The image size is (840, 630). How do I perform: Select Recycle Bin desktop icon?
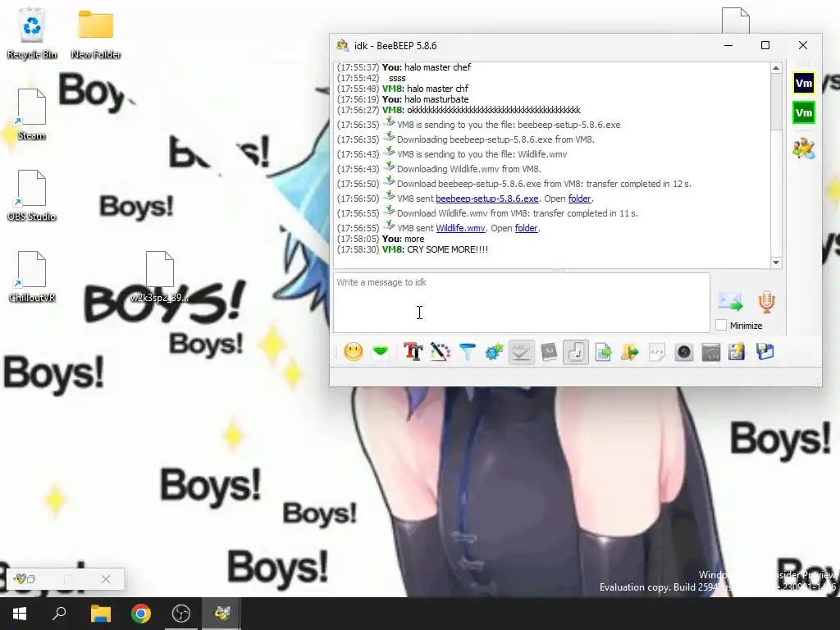[32, 33]
